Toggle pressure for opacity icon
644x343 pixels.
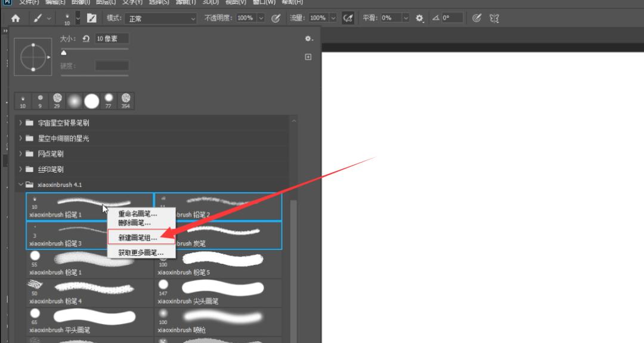276,18
